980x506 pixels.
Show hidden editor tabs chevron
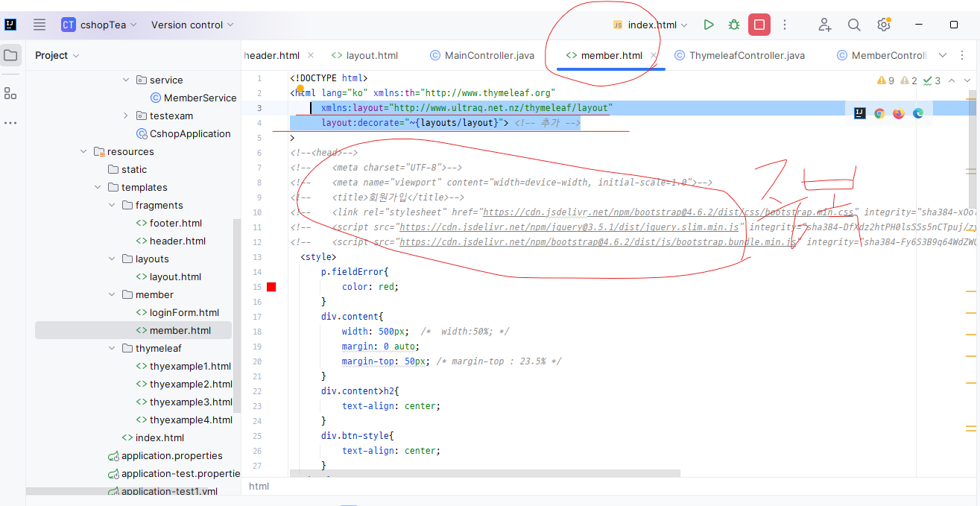(x=942, y=55)
